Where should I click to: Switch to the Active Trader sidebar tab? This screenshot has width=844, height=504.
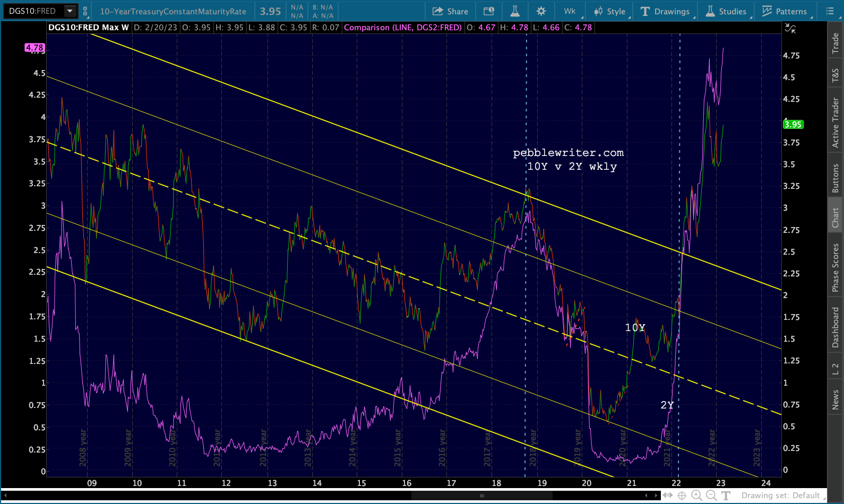[x=836, y=123]
